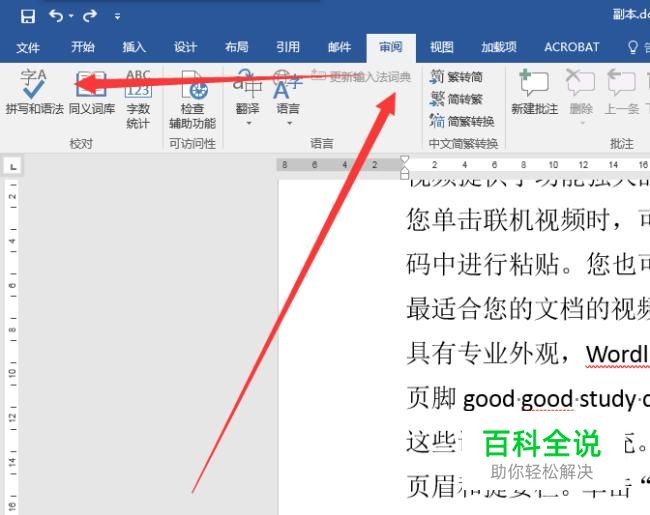Click the text 您单击联机视频时

pyautogui.click(x=509, y=220)
